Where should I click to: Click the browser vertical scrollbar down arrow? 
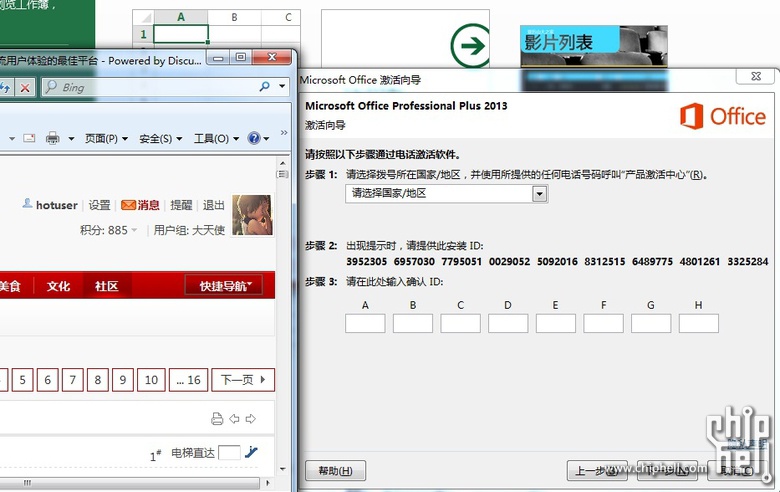point(283,469)
